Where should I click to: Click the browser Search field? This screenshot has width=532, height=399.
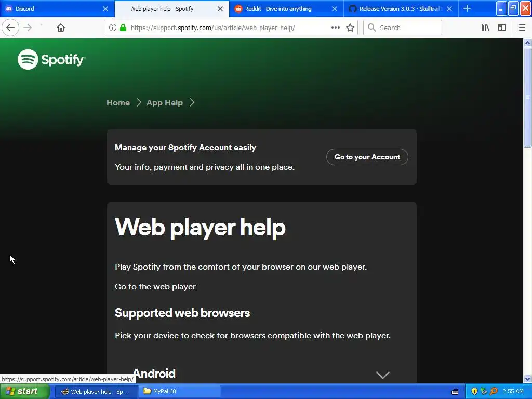pos(403,28)
